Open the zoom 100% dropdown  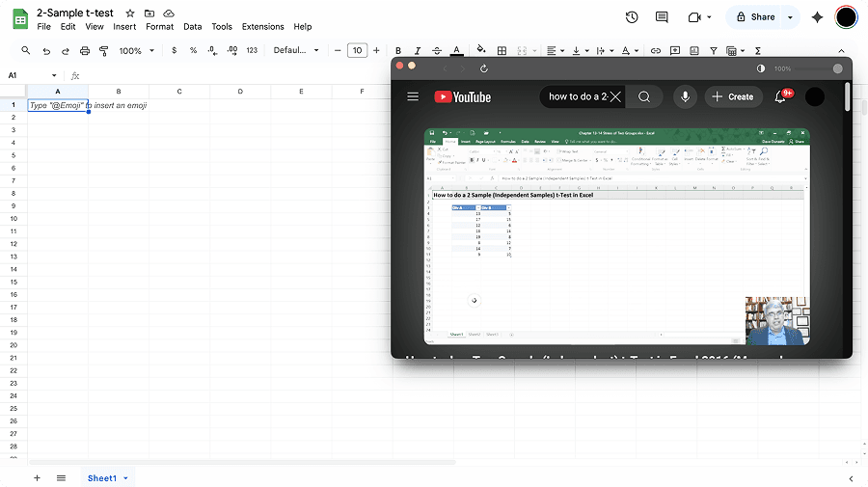pyautogui.click(x=136, y=51)
